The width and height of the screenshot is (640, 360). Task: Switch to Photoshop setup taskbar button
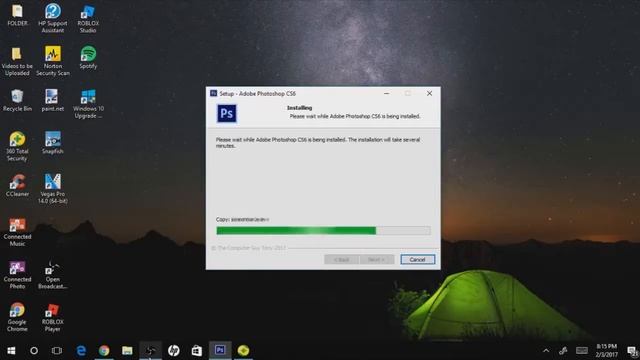click(220, 351)
